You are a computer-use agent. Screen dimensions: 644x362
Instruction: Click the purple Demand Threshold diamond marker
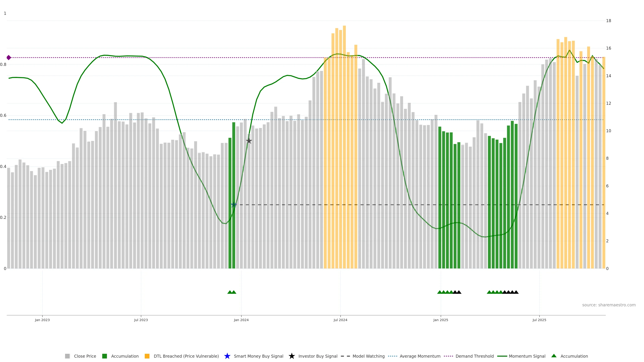click(9, 58)
